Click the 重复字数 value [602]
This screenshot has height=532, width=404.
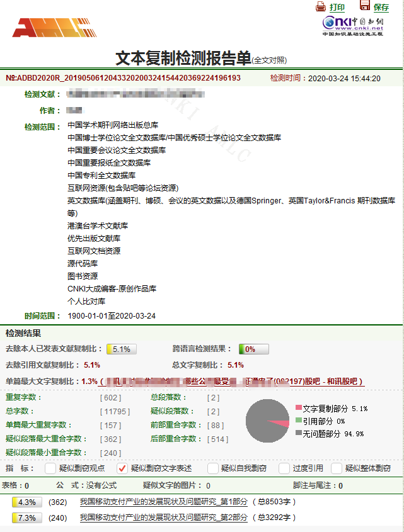point(110,398)
